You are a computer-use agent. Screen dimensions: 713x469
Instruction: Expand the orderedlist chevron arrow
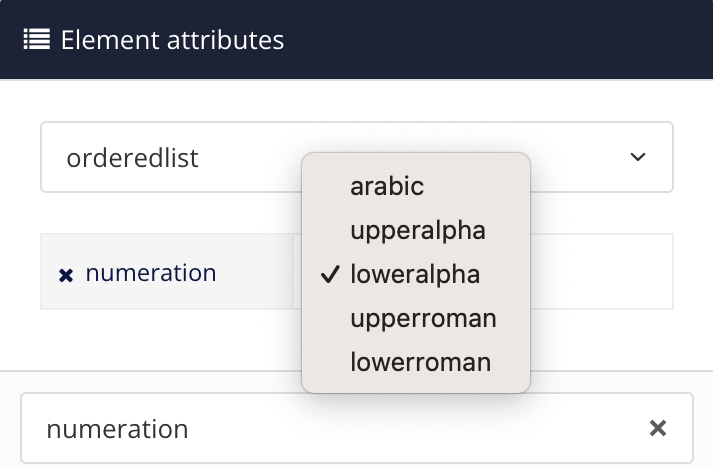pos(637,157)
